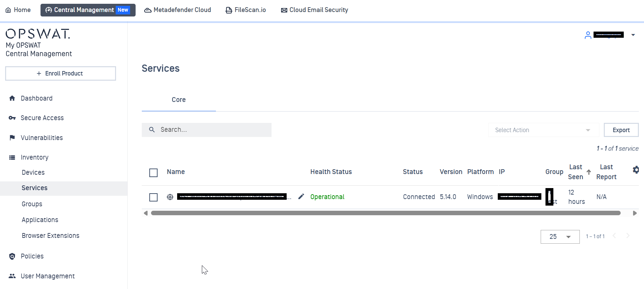Sort by the Version column header
Image resolution: width=644 pixels, height=289 pixels.
pyautogui.click(x=451, y=172)
